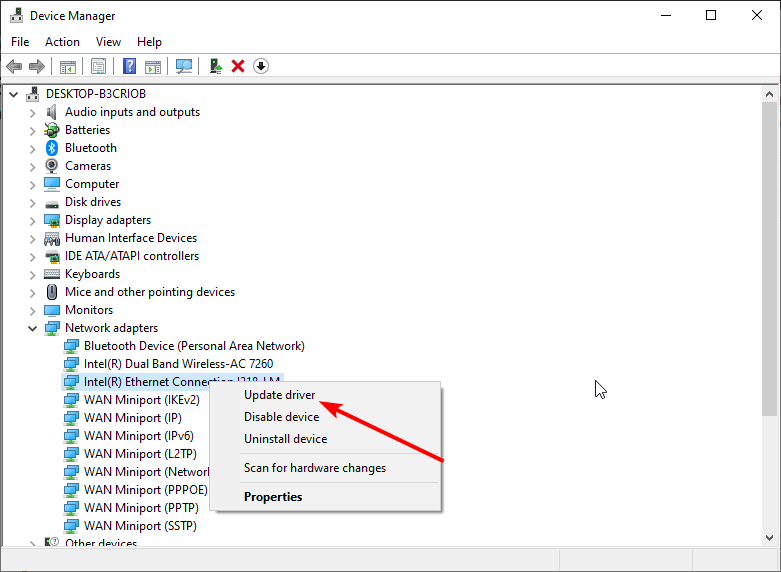Click the Device Manager title bar icon
The image size is (781, 572).
point(16,15)
